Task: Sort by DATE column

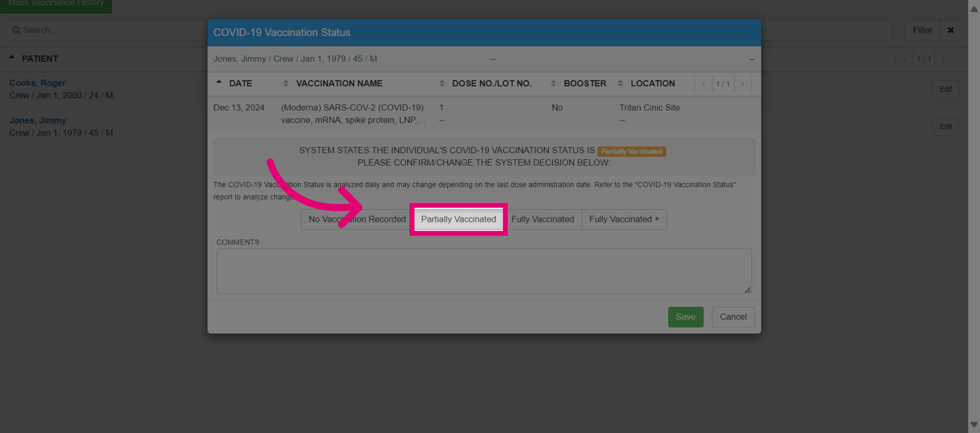Action: click(x=240, y=83)
